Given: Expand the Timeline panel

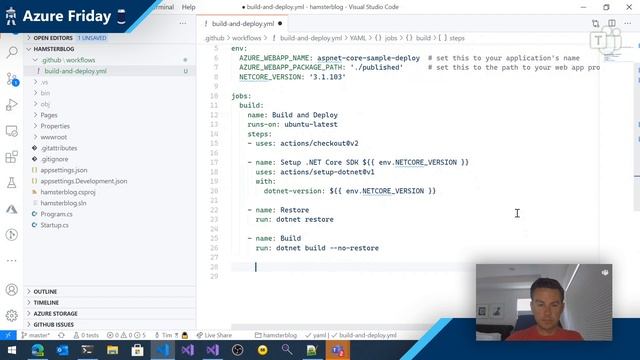Looking at the screenshot, I should [x=109, y=302].
